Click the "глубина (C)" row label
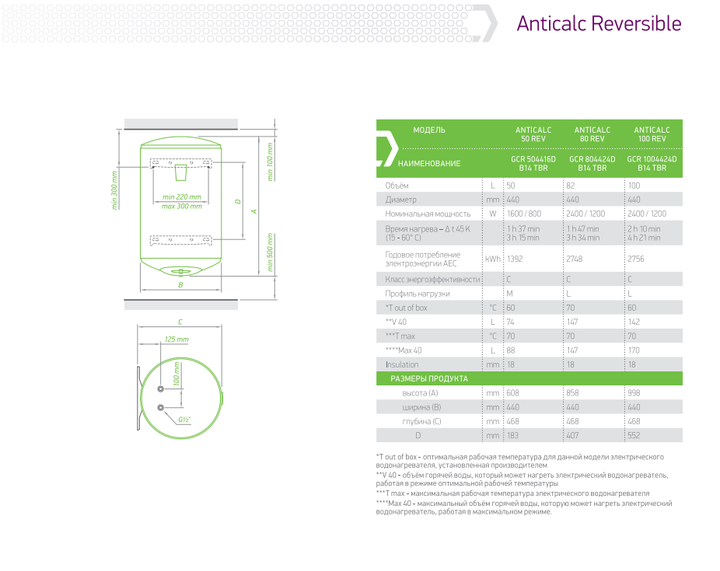This screenshot has width=720, height=571. 422,421
